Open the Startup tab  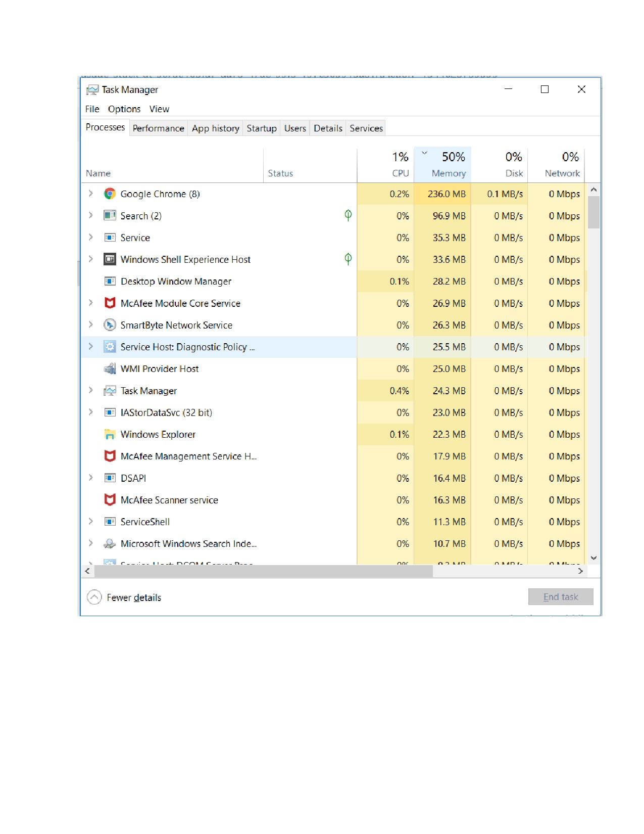coord(262,128)
